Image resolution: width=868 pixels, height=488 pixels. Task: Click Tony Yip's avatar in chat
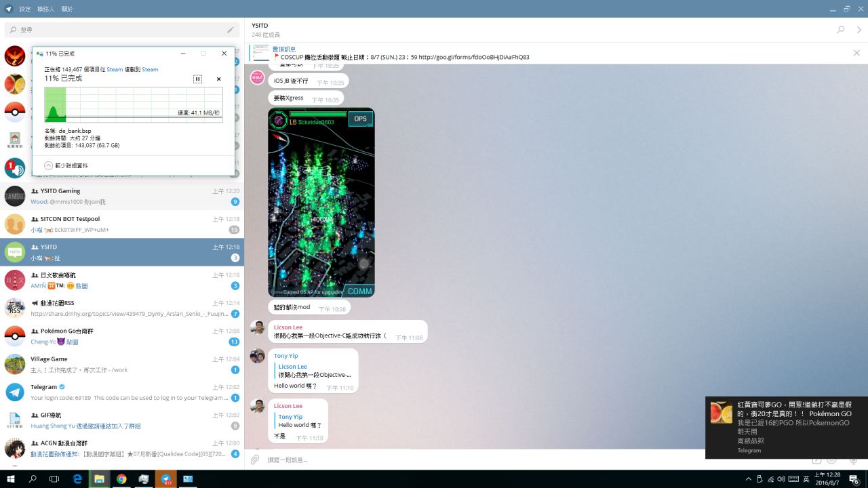(x=257, y=356)
